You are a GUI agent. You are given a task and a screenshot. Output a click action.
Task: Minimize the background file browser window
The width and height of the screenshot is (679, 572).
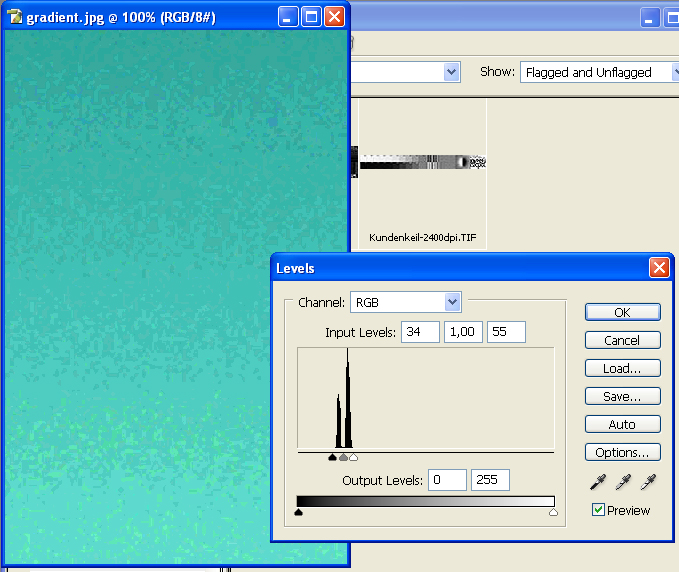click(649, 18)
